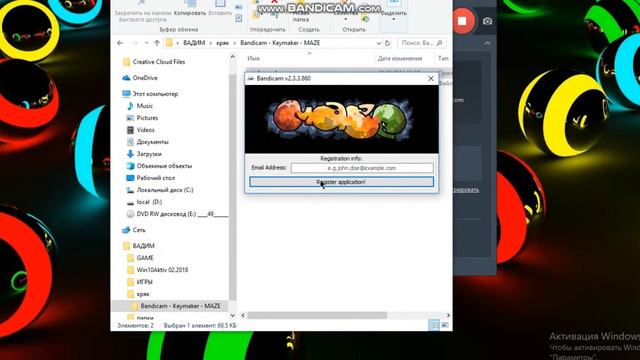640x360 pixels.
Task: Click the horizontal scrollbar in file list
Action: coord(317,316)
